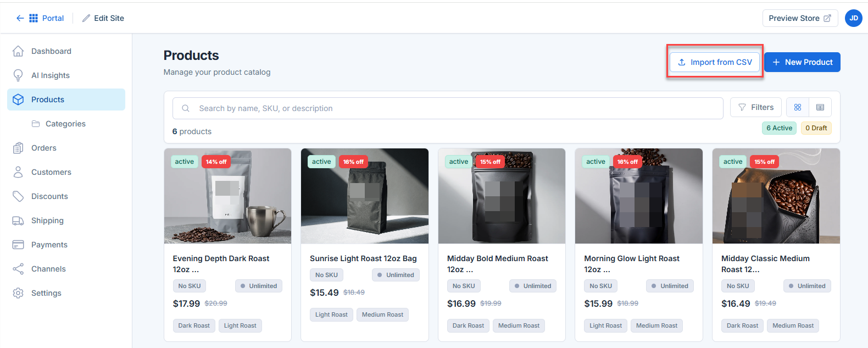Open AI Insights lightbulb icon
This screenshot has width=868, height=348.
point(18,75)
